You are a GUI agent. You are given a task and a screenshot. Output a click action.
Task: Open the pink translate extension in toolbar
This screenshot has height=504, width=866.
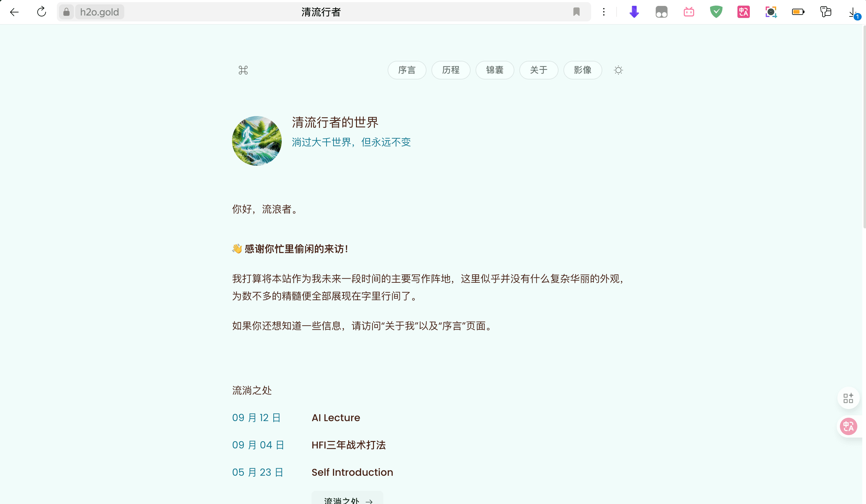tap(743, 12)
